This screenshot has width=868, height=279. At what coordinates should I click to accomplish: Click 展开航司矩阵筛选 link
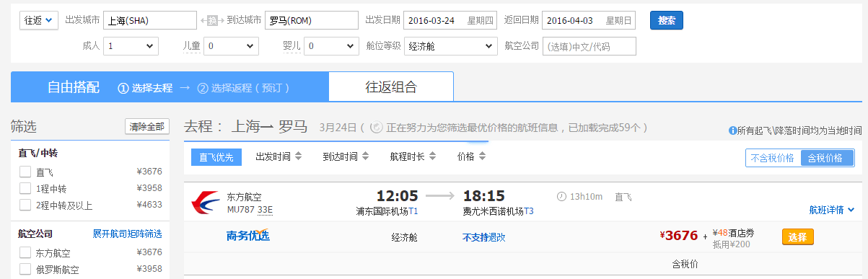pyautogui.click(x=127, y=234)
